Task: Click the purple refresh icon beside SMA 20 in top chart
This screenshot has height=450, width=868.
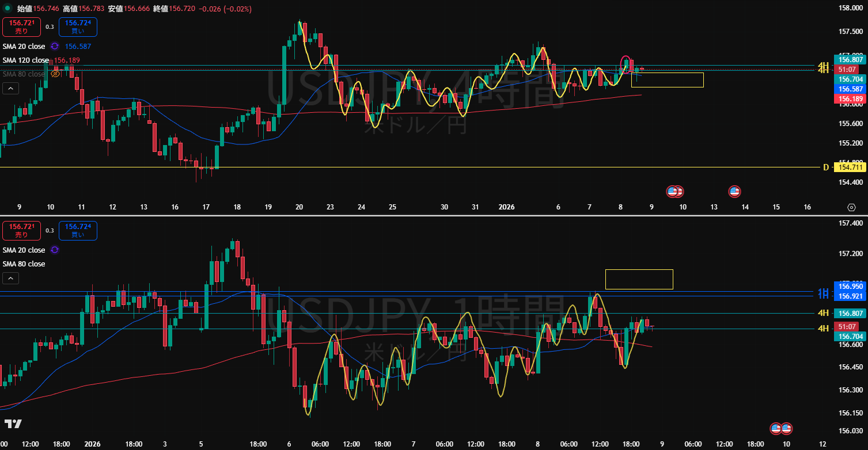Action: 55,46
